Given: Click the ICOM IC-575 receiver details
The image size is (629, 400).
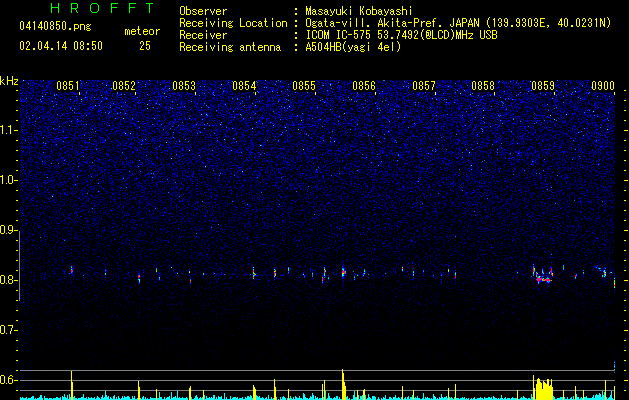Looking at the screenshot, I should pos(401,35).
